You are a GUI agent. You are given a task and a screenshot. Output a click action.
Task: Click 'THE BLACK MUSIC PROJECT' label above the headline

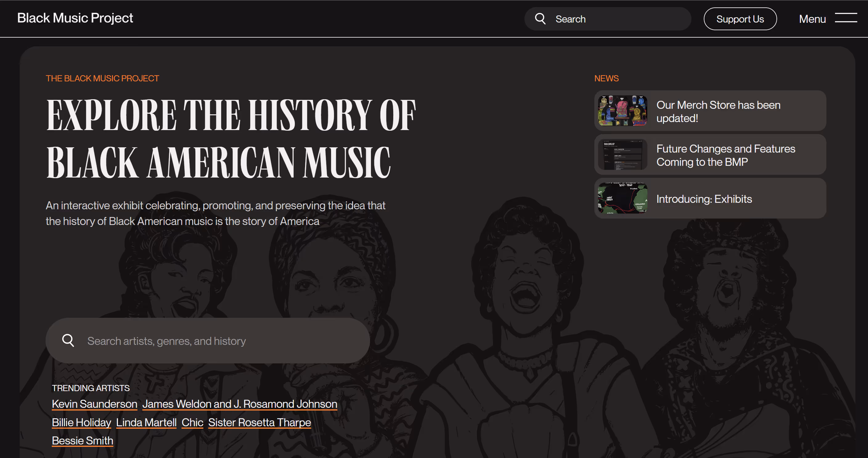coord(102,78)
